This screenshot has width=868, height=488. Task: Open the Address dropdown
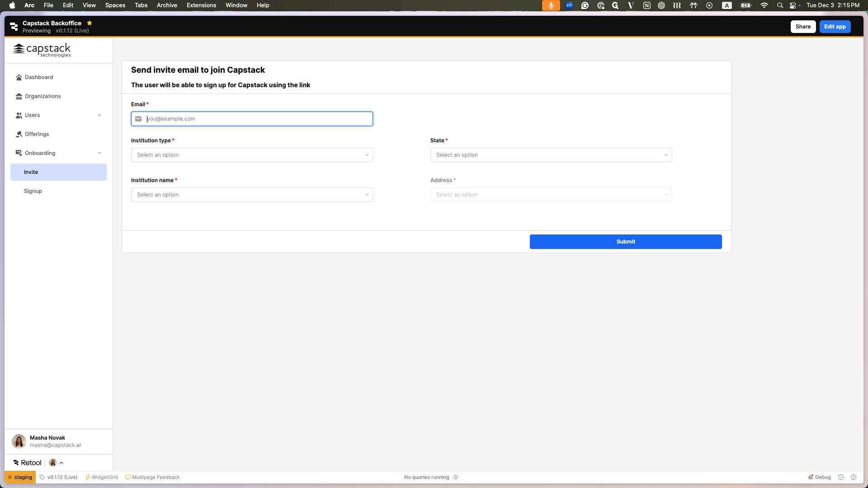coord(551,195)
